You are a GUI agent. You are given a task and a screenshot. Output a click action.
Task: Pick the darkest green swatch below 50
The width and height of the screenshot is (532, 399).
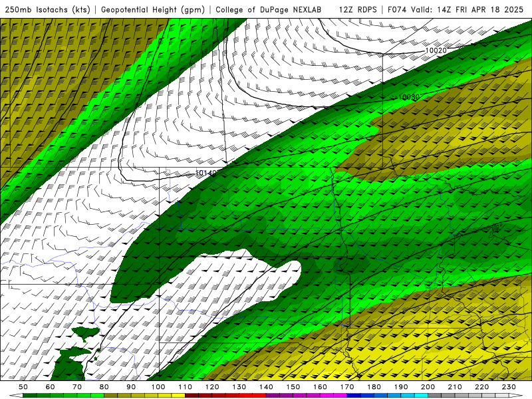30,396
